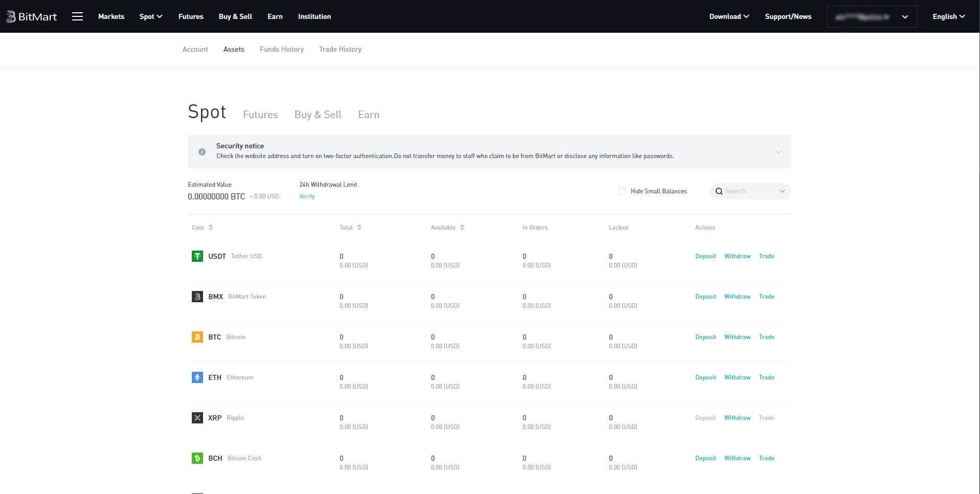Viewport: 980px width, 494px height.
Task: Click the orange Bitcoin icon
Action: coord(197,337)
